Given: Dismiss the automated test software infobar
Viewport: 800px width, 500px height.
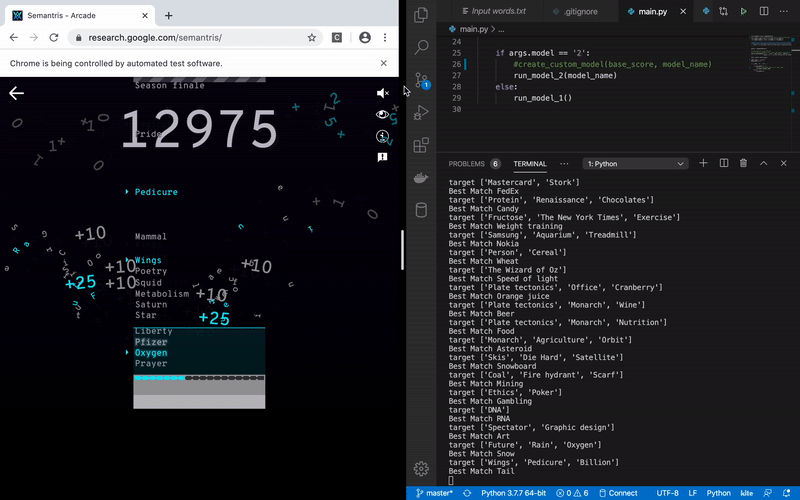Looking at the screenshot, I should click(x=384, y=63).
